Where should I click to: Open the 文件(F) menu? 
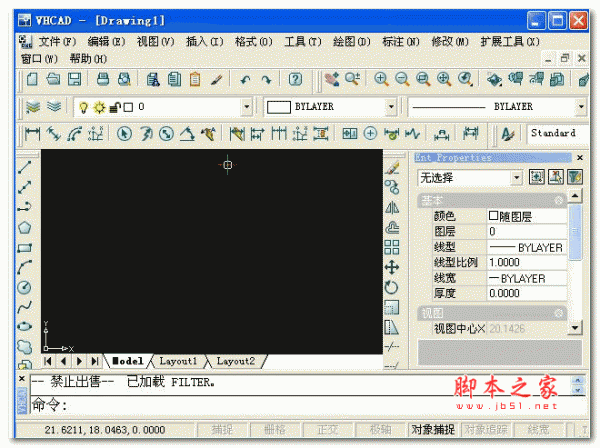(x=57, y=42)
